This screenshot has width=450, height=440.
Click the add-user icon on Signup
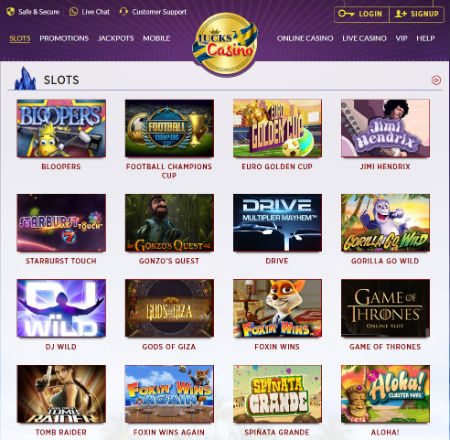400,14
